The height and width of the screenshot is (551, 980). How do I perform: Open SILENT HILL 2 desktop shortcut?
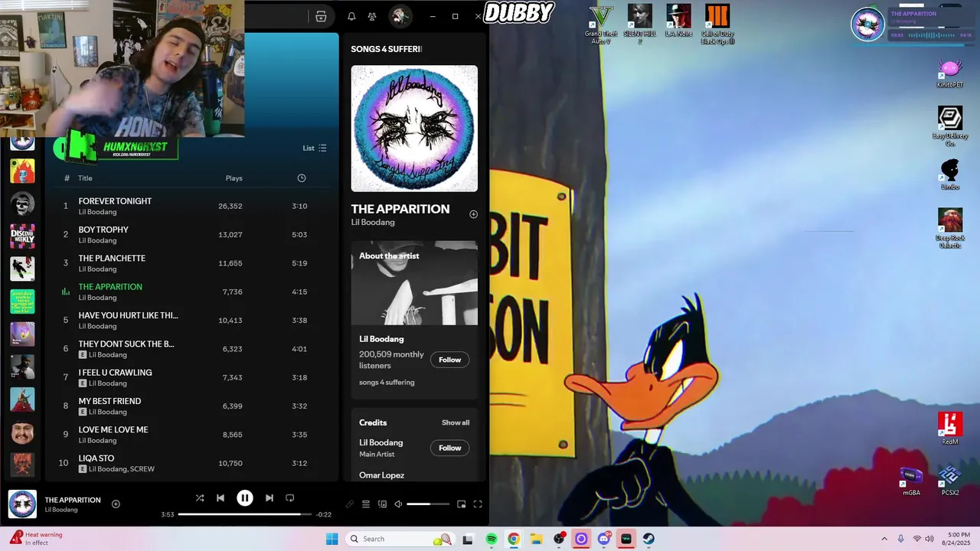point(640,24)
